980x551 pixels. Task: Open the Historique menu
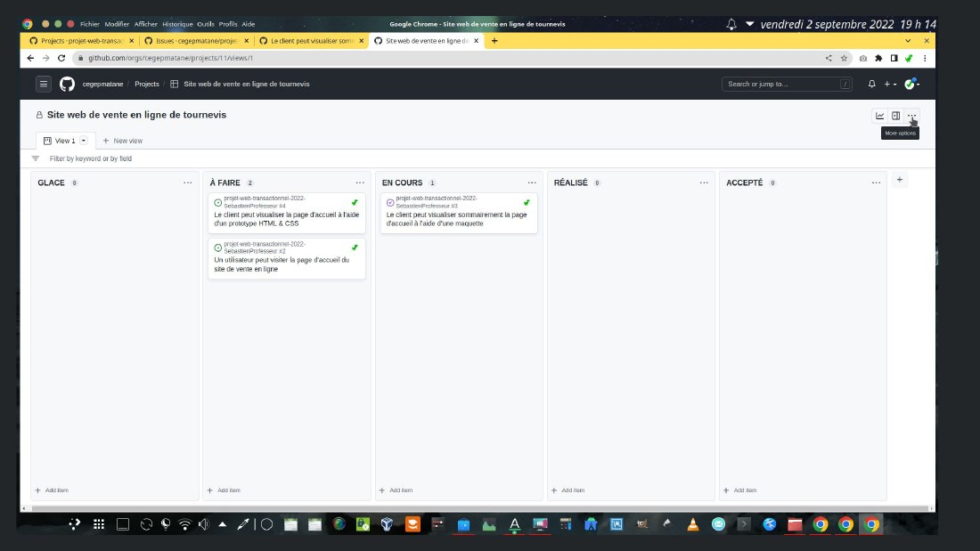pos(177,24)
